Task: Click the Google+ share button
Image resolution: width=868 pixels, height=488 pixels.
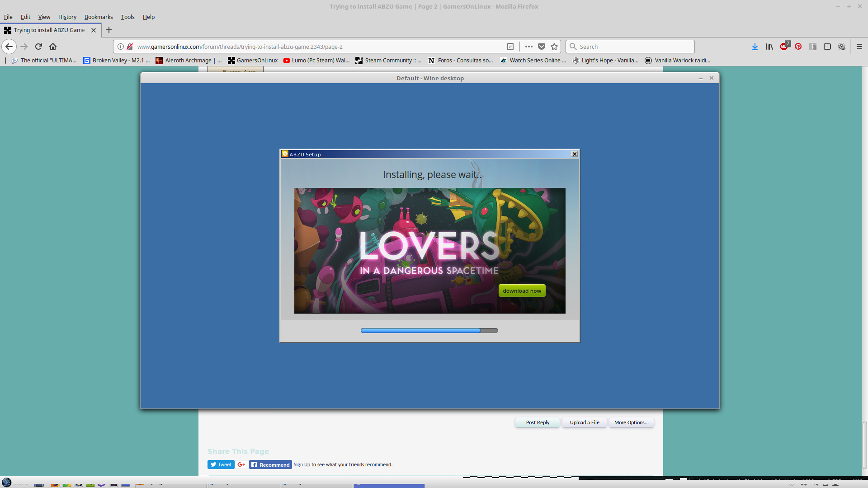Action: click(x=241, y=465)
